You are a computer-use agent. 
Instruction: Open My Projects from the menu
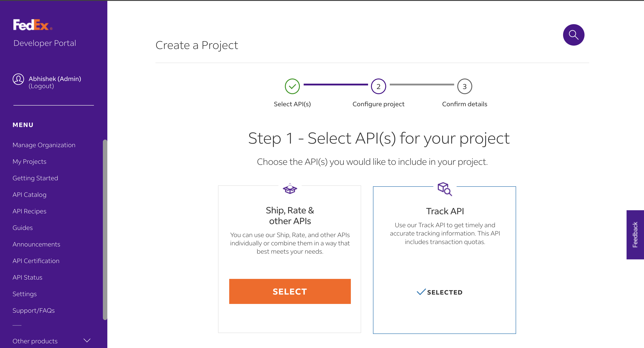[x=29, y=161]
